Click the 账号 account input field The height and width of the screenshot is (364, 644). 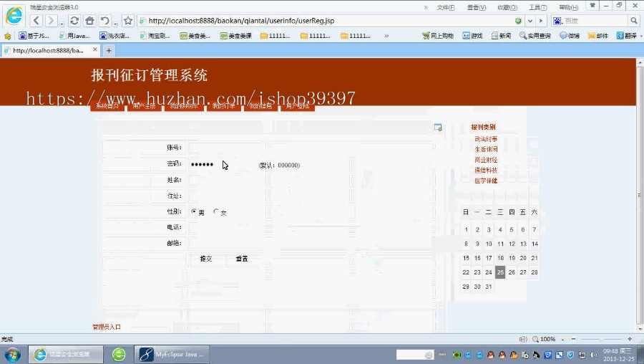click(x=225, y=148)
